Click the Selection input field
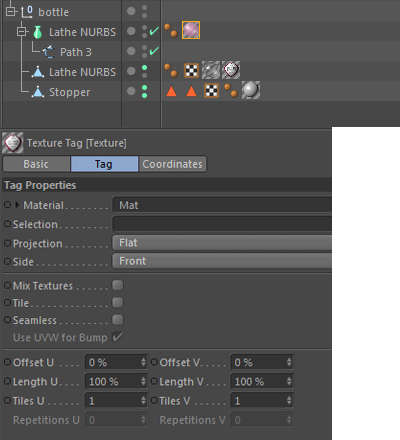This screenshot has width=400, height=440. tap(222, 224)
